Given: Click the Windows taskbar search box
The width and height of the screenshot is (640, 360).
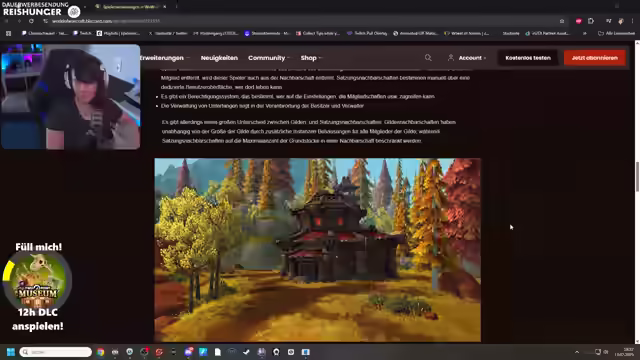Looking at the screenshot, I should click(56, 352).
